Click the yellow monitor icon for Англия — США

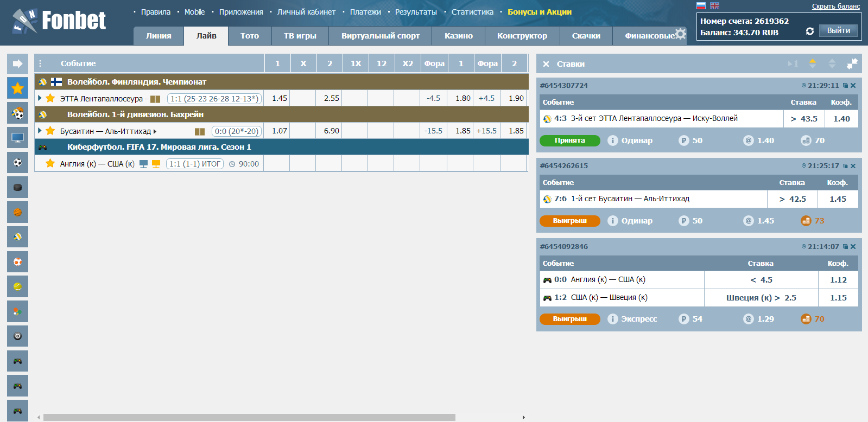point(156,164)
